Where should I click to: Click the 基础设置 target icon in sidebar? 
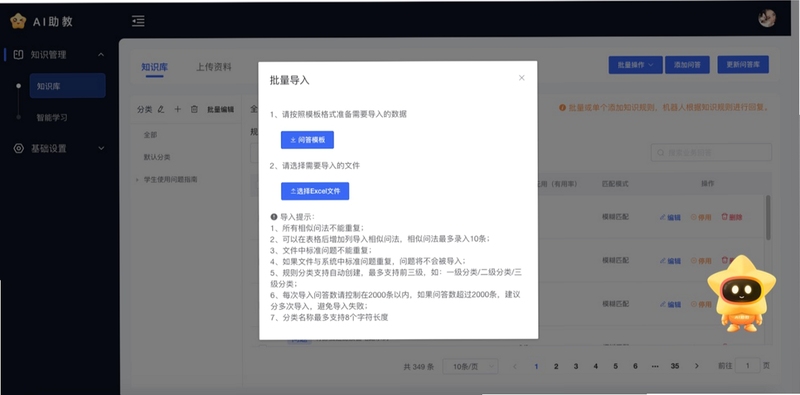18,149
